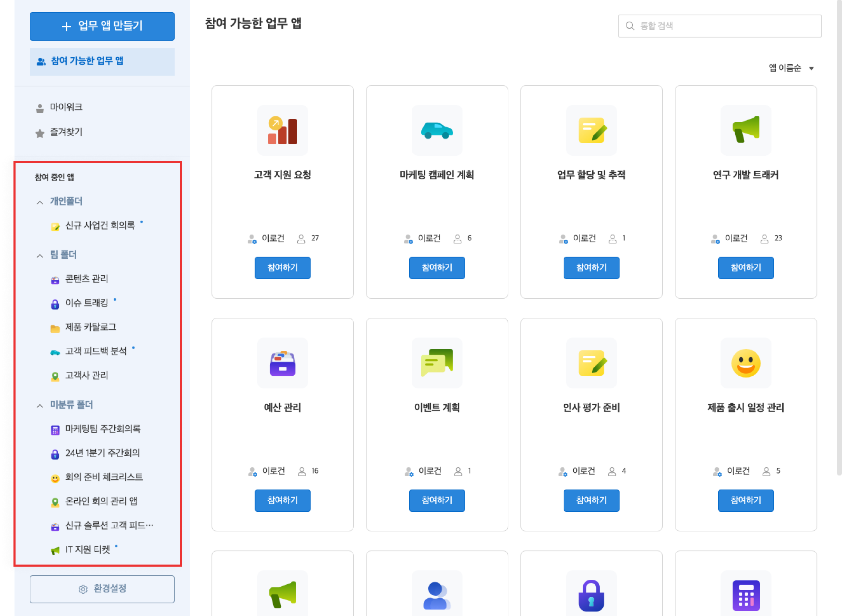Viewport: 842px width, 616px height.
Task: Click the 고객 지원 요청 bar chart icon
Action: (282, 131)
